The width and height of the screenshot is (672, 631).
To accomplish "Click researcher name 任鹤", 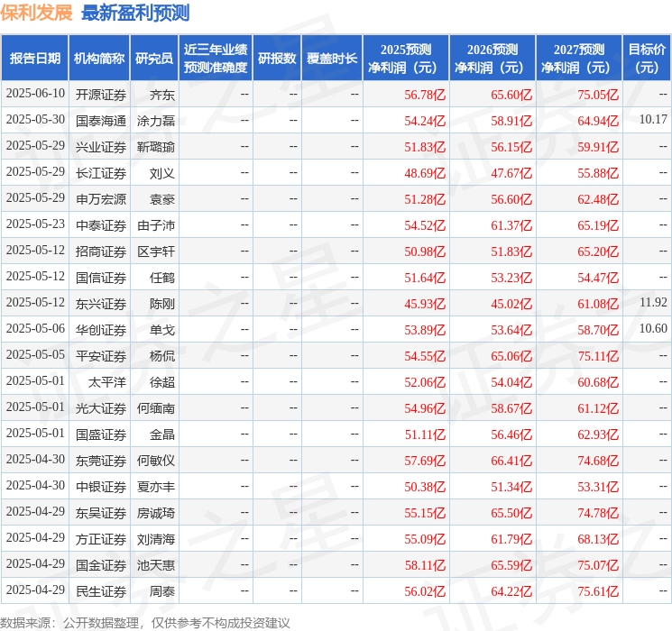I will click(x=162, y=278).
